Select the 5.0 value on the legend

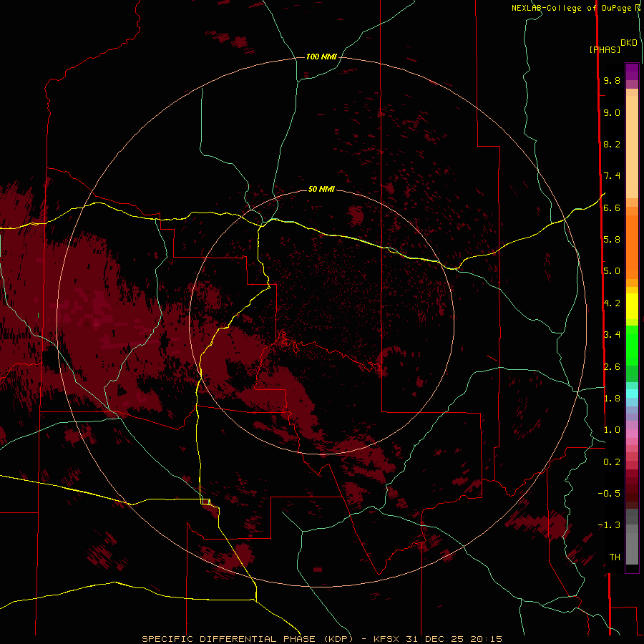612,271
